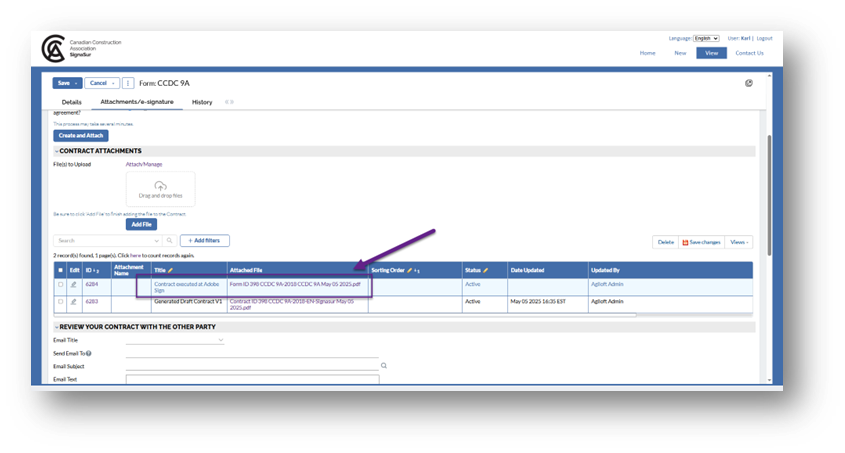Check the checkbox for record 6283
Screen dimensions: 845x453
[61, 301]
